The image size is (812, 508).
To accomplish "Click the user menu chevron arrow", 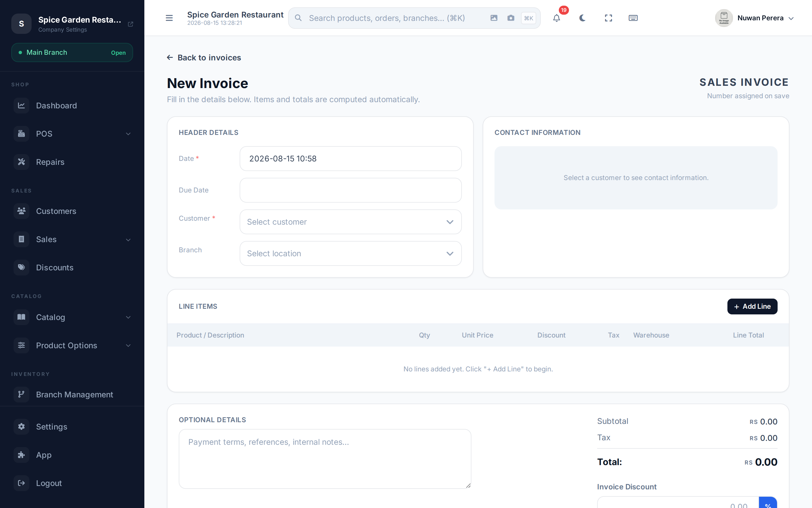I will click(x=791, y=18).
